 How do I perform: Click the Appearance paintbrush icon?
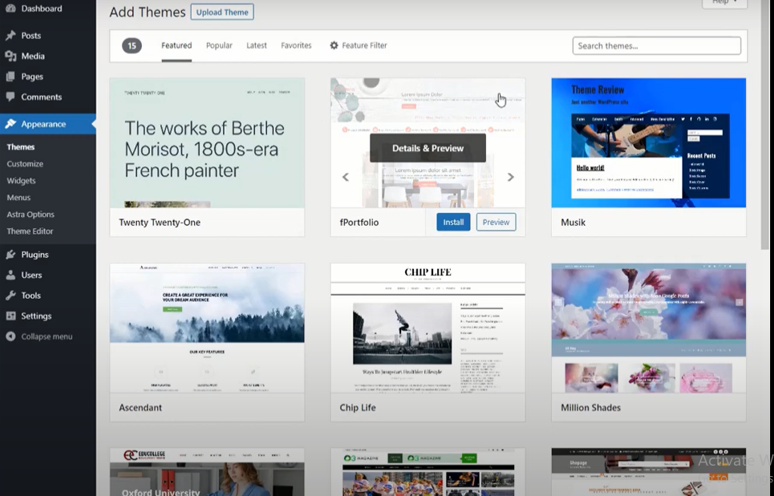pos(10,124)
